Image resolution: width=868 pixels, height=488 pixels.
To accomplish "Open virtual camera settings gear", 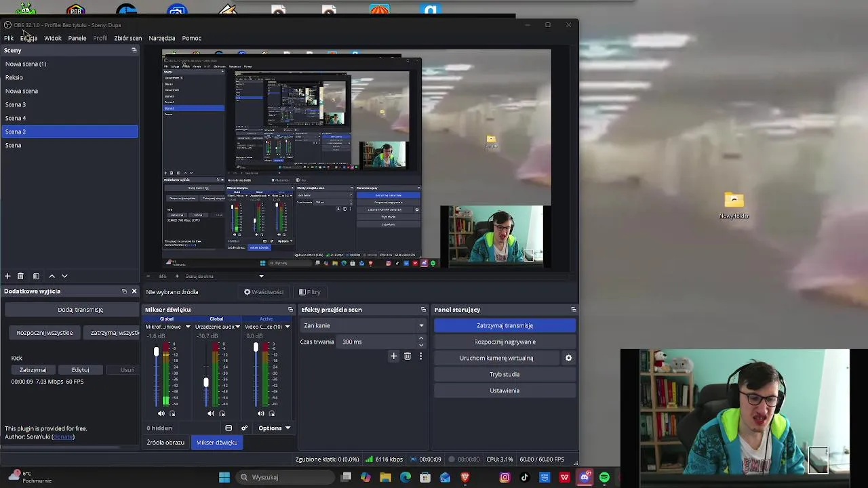I will (568, 358).
